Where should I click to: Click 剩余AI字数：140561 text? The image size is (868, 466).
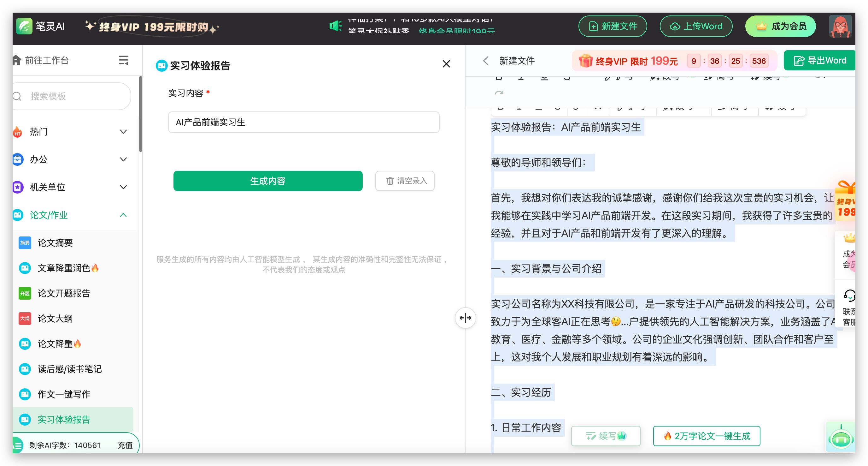click(65, 445)
